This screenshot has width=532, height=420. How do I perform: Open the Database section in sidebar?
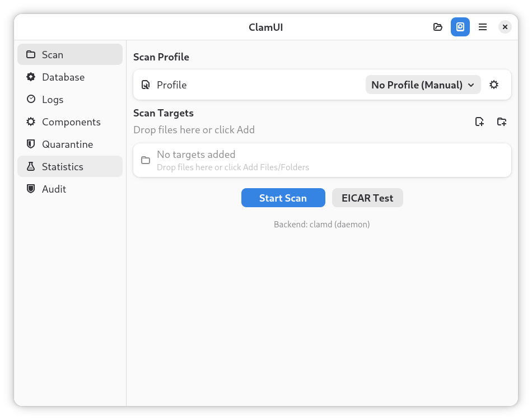(70, 77)
